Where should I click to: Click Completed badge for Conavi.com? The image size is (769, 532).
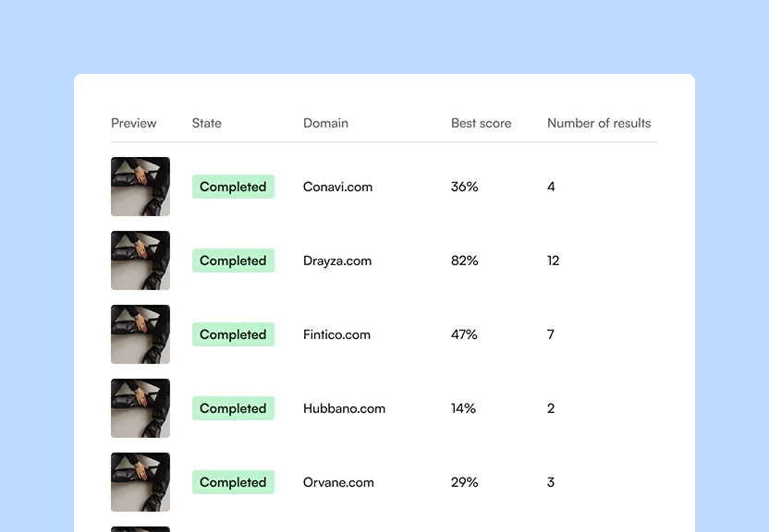pos(233,187)
